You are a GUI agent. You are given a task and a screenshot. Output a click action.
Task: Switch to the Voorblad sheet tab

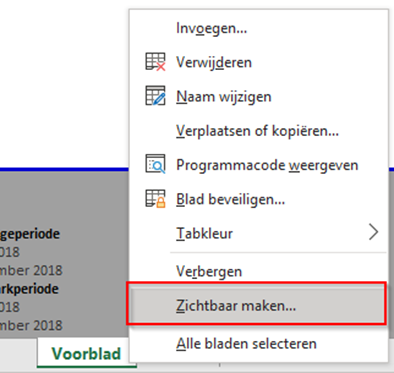(x=86, y=354)
